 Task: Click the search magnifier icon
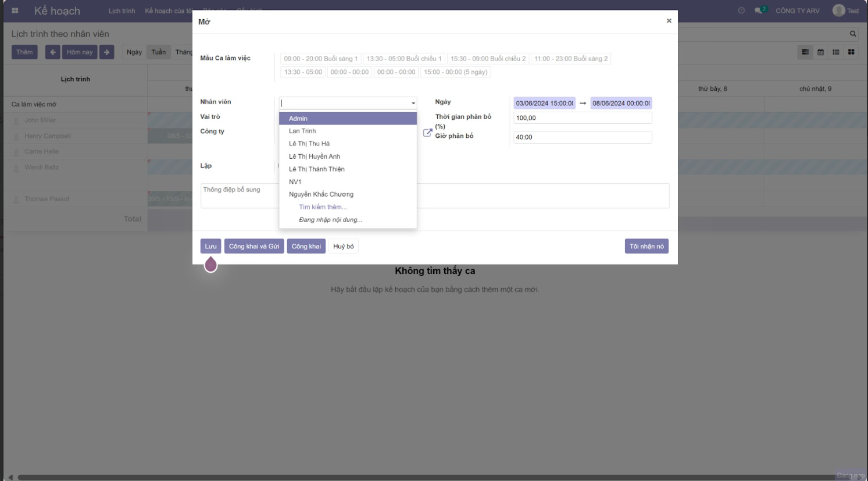853,34
